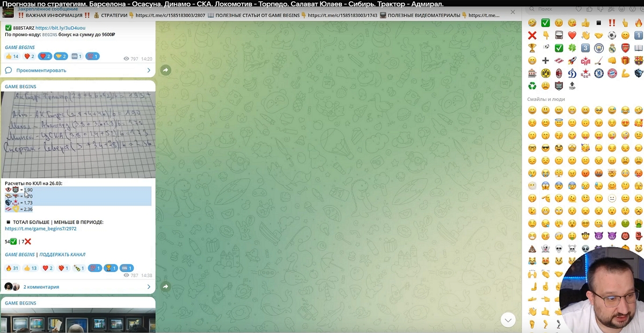
Task: Open the t.me/game_begins7/2972 link
Action: (x=41, y=229)
